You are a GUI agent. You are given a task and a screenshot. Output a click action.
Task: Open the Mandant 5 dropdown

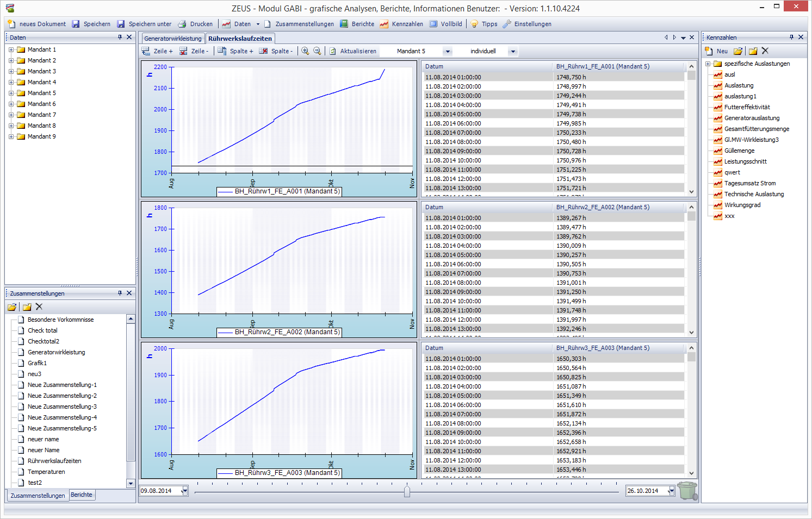coord(448,51)
